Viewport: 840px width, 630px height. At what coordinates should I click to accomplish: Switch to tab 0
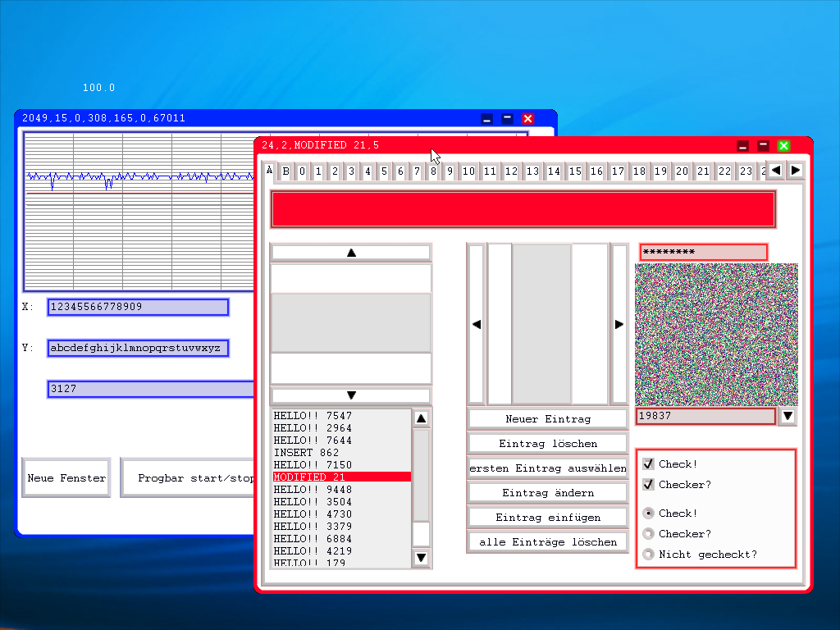pyautogui.click(x=302, y=171)
